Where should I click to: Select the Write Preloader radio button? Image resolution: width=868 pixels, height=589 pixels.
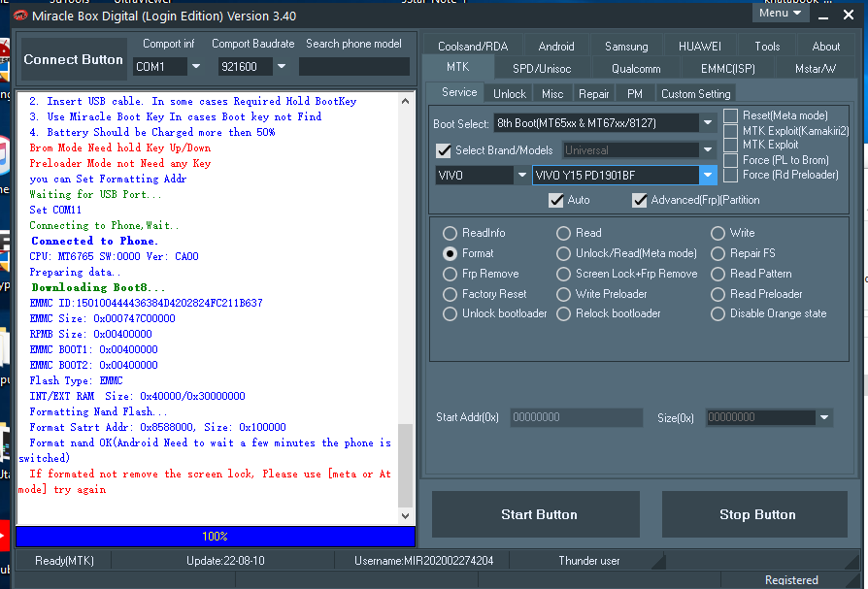point(563,294)
